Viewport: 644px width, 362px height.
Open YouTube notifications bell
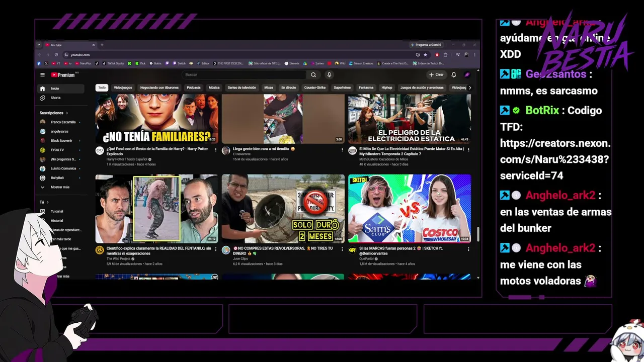[x=453, y=75]
